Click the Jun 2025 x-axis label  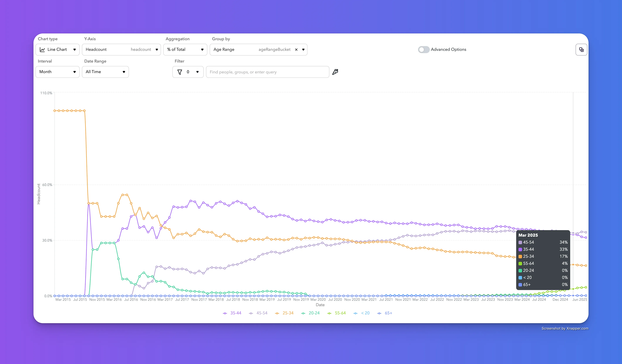580,299
